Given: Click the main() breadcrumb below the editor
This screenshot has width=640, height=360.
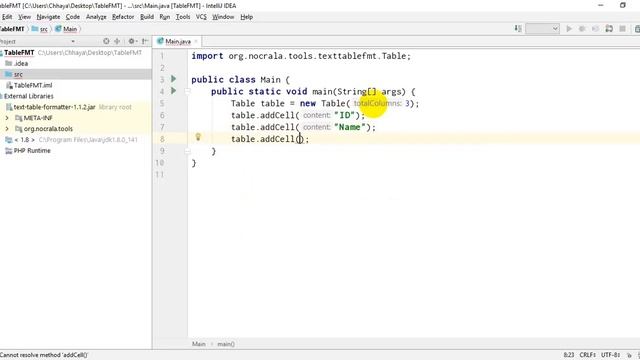Looking at the screenshot, I should (226, 344).
